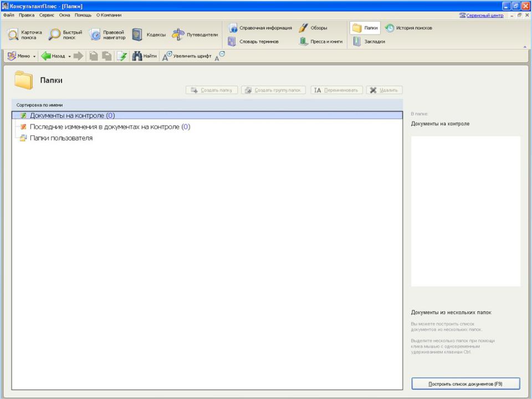Viewport: 532px width, 399px height.
Task: Open the Кодексы section
Action: click(149, 34)
